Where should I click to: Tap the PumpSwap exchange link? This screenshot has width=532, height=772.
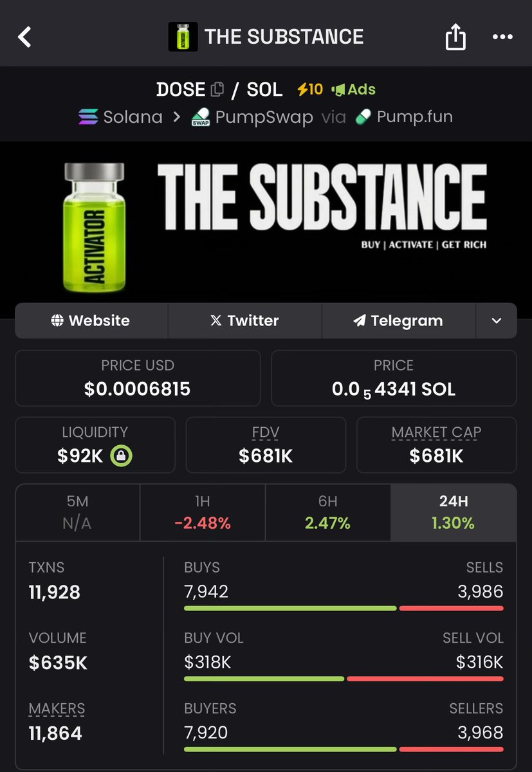tap(252, 117)
